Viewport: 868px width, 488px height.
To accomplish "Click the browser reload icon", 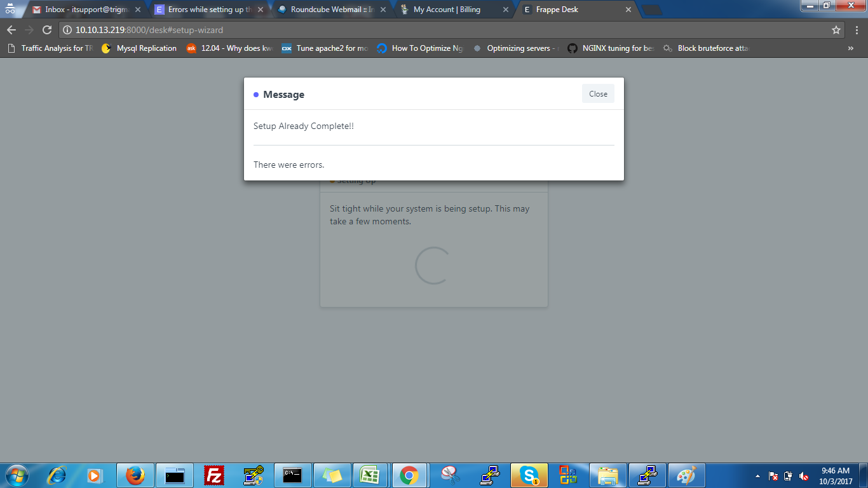I will pyautogui.click(x=46, y=30).
